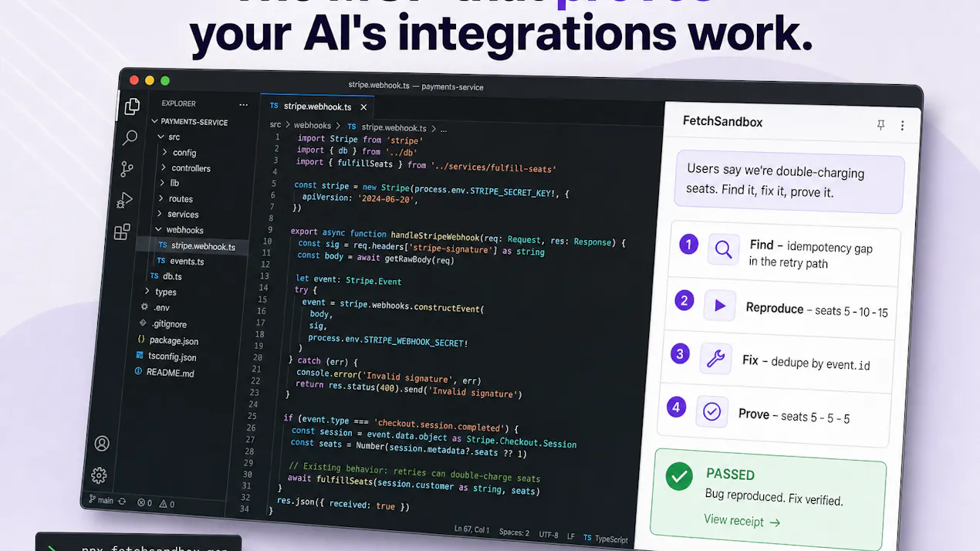Collapse the src folder
Image resolution: width=980 pixels, height=551 pixels.
click(x=170, y=137)
